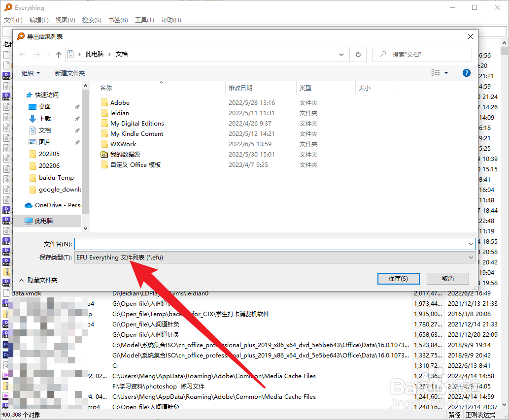Click the My Digital Editions folder icon
Image resolution: width=509 pixels, height=420 pixels.
pos(104,124)
